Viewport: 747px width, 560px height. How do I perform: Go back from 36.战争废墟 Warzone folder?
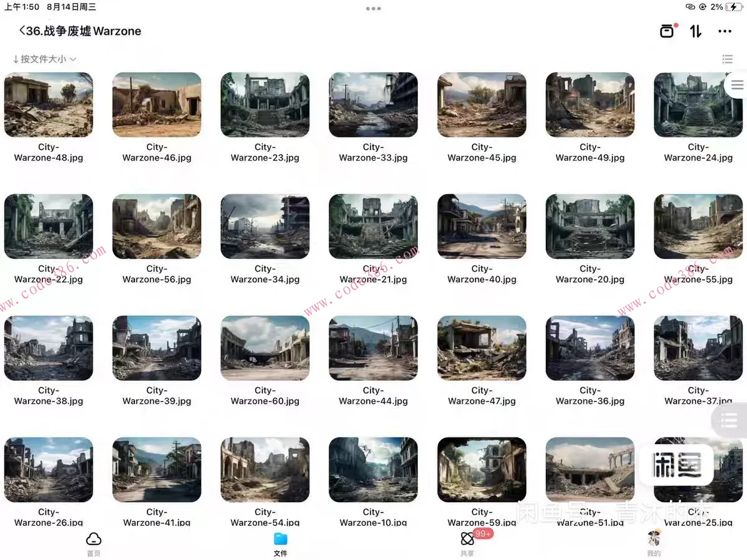click(x=22, y=30)
